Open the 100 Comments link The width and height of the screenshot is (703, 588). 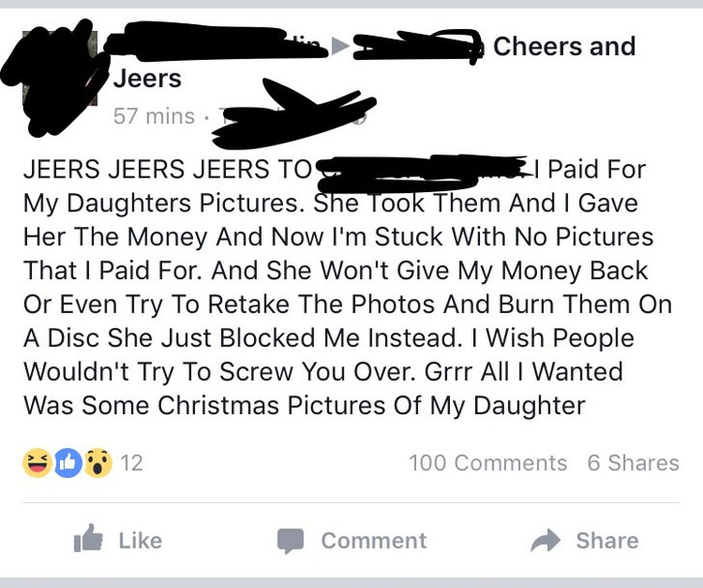tap(488, 462)
